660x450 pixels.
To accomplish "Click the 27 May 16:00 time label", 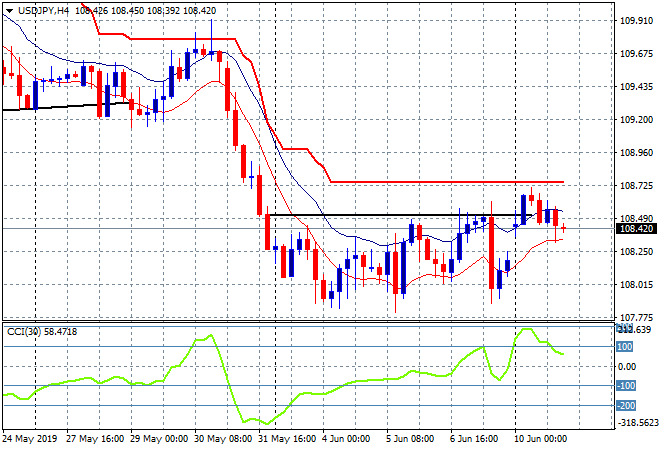I will click(x=95, y=439).
